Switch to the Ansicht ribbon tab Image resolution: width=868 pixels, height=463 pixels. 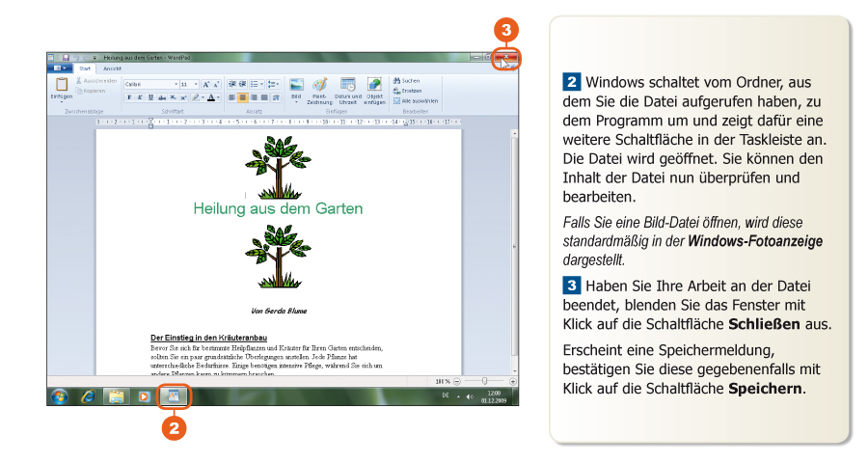coord(113,68)
